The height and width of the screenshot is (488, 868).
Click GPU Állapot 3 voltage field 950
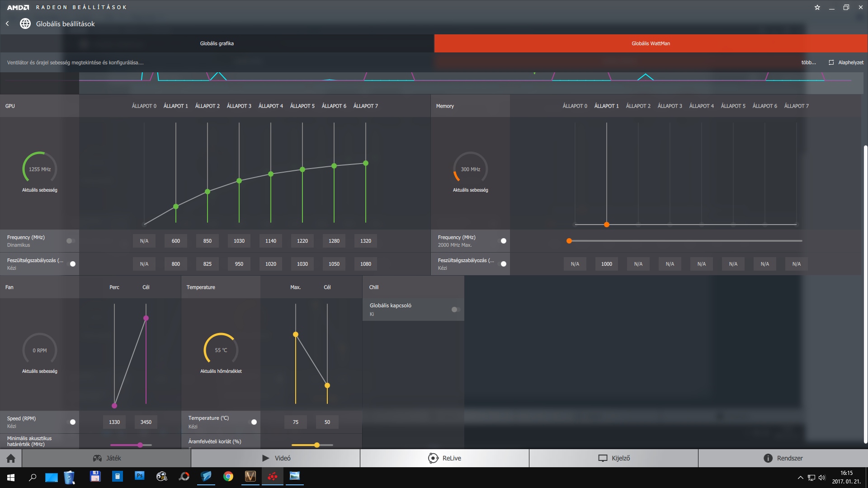[x=239, y=264]
